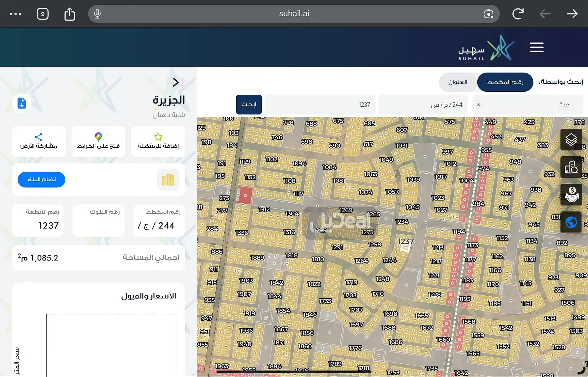Switch to globe satellite view
Viewport: 588px width, 377px height.
coord(571,222)
